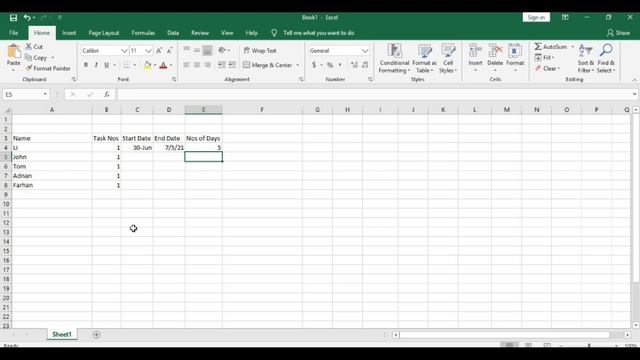The width and height of the screenshot is (640, 360).
Task: Copy the selected cell
Action: pyautogui.click(x=36, y=58)
